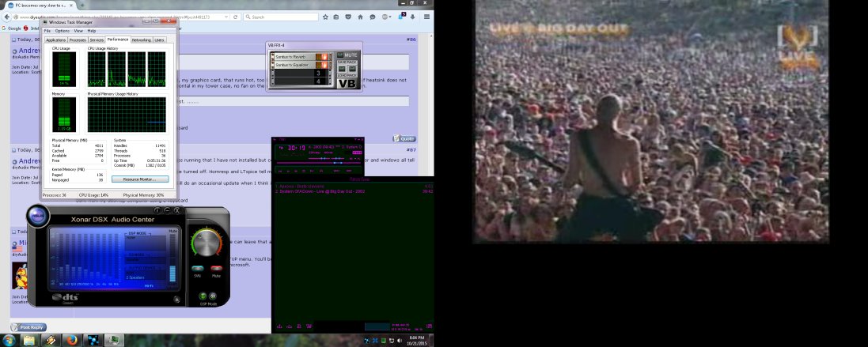Click the 2 Speakers text in Xonar
This screenshot has height=347, width=868.
tap(135, 277)
